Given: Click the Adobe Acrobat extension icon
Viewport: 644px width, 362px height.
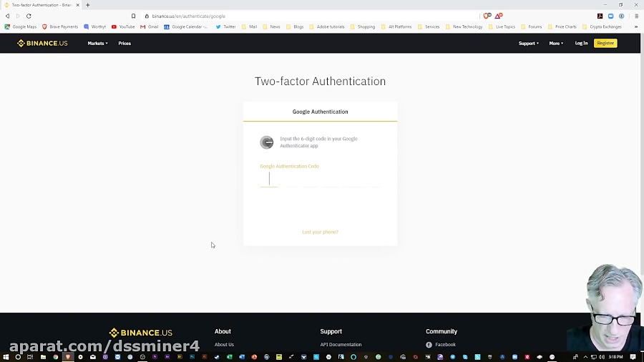Looking at the screenshot, I should [x=600, y=16].
